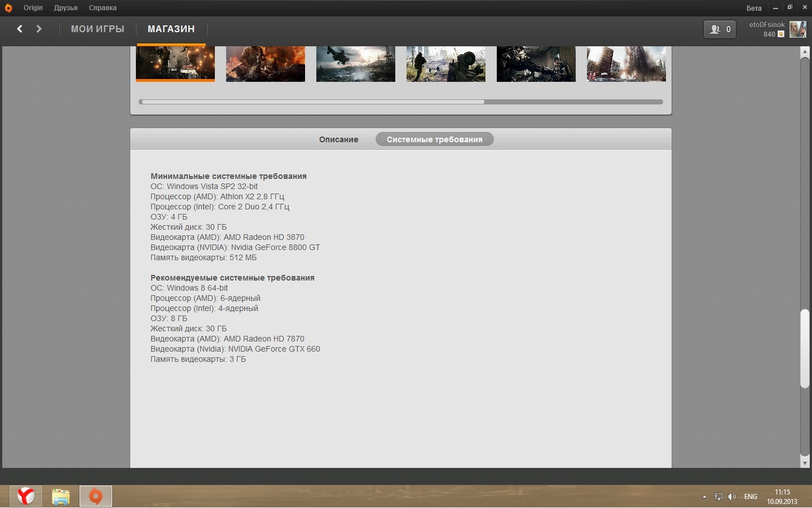Go back with the left arrow

20,29
